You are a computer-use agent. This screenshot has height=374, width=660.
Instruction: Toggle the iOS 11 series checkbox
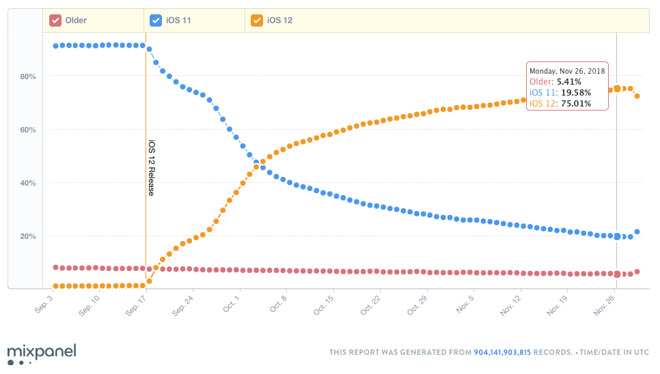(x=156, y=20)
